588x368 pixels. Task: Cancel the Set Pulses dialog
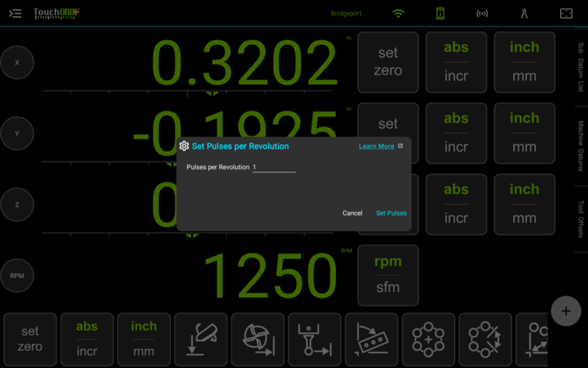(x=352, y=213)
